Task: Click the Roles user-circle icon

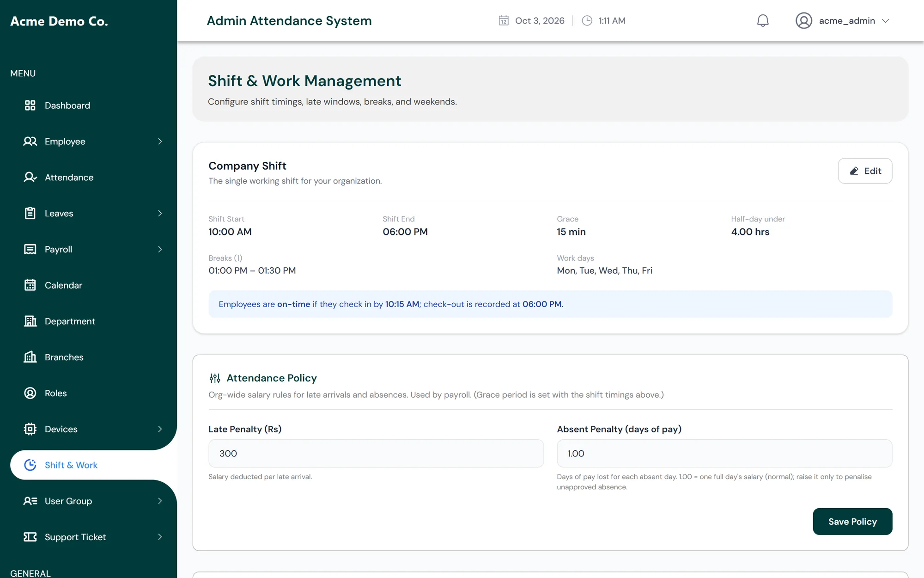Action: point(30,393)
